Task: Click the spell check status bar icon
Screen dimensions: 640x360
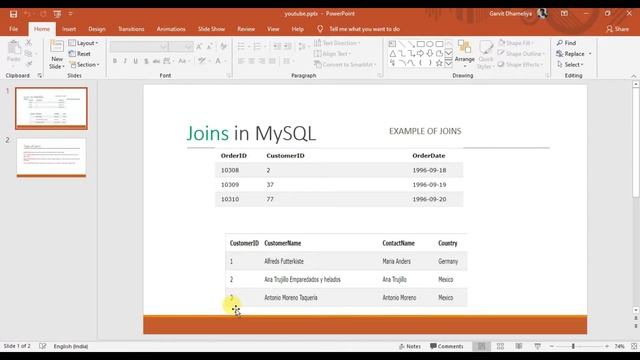Action: coord(42,346)
